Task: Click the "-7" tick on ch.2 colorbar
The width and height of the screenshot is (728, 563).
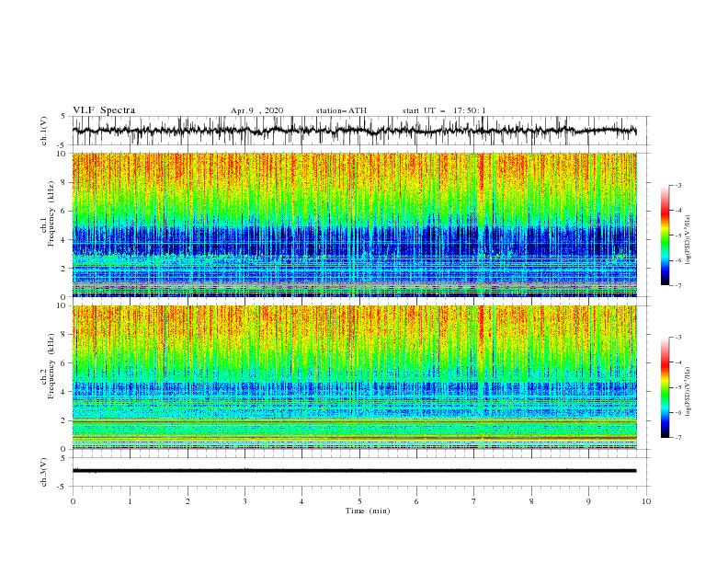Action: pyautogui.click(x=678, y=438)
